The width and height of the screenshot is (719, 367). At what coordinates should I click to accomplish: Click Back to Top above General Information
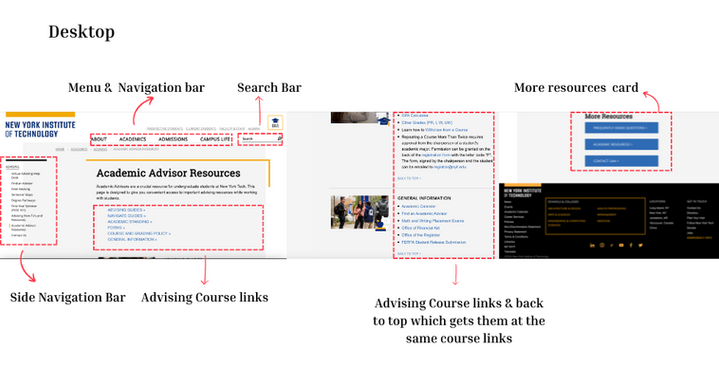(x=409, y=178)
